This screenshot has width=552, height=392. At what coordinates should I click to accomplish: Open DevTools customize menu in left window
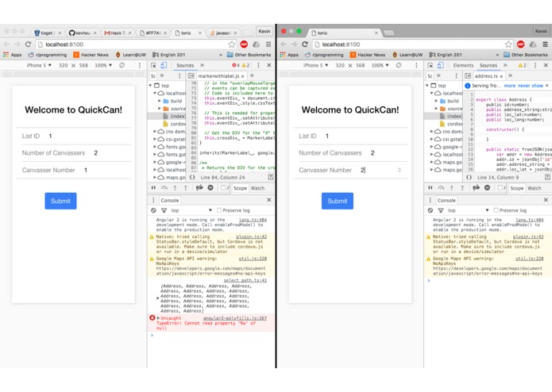(258, 65)
